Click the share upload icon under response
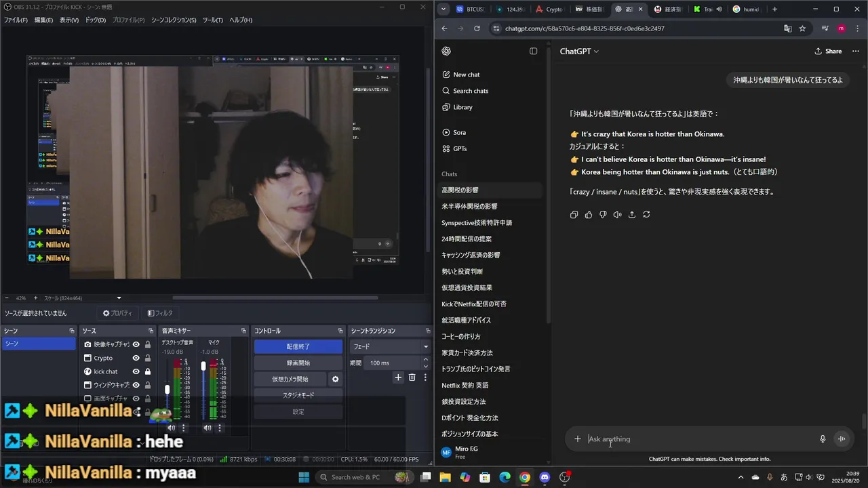The height and width of the screenshot is (488, 868). [632, 214]
